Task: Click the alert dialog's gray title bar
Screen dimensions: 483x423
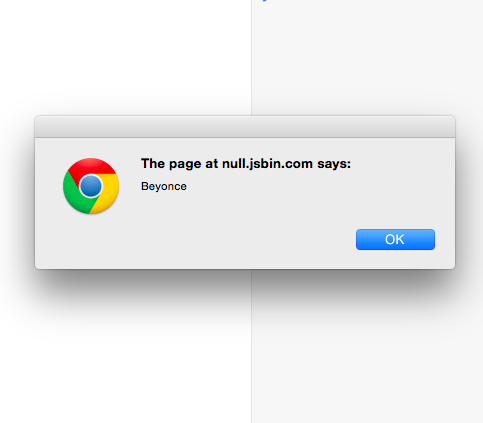Action: tap(245, 127)
